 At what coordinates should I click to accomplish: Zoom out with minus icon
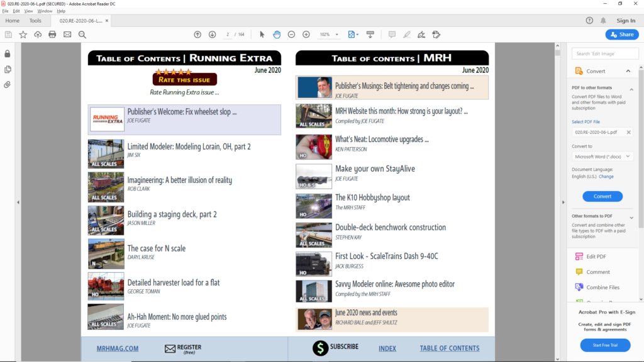291,35
